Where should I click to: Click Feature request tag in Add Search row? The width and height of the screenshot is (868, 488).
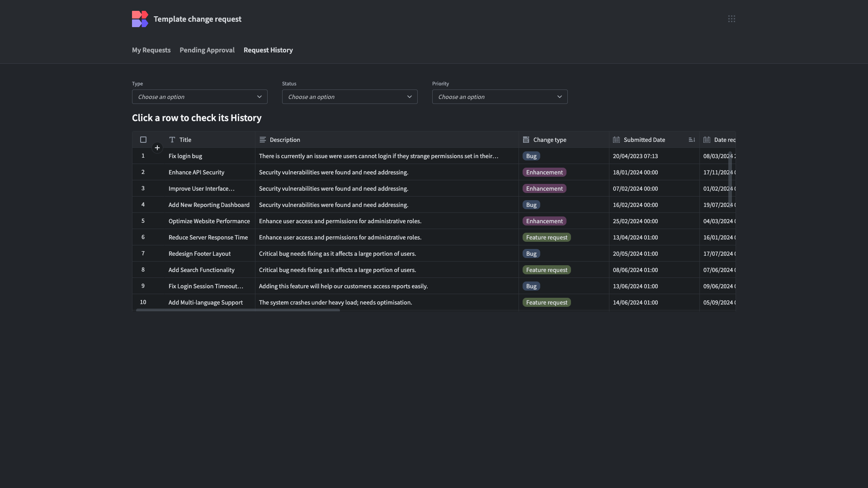(547, 270)
